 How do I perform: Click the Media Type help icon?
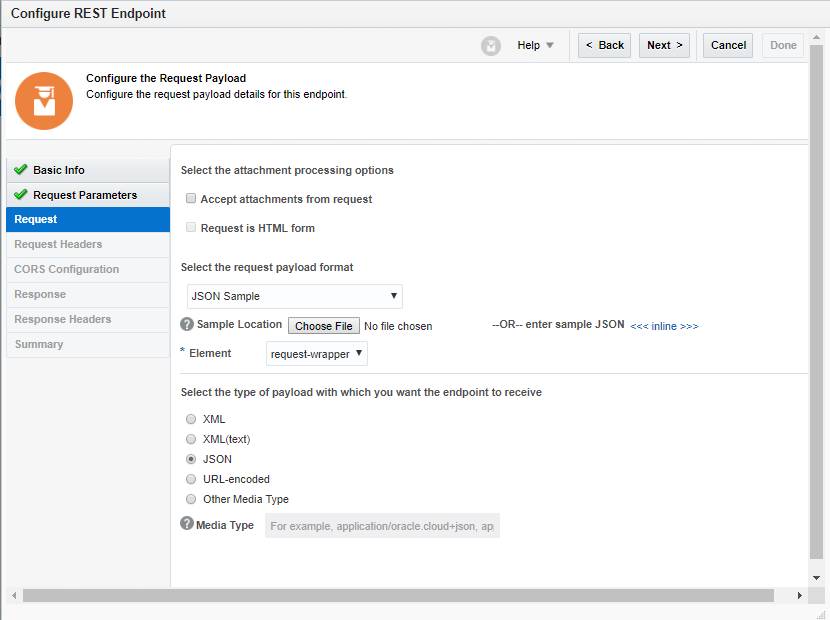coord(187,524)
